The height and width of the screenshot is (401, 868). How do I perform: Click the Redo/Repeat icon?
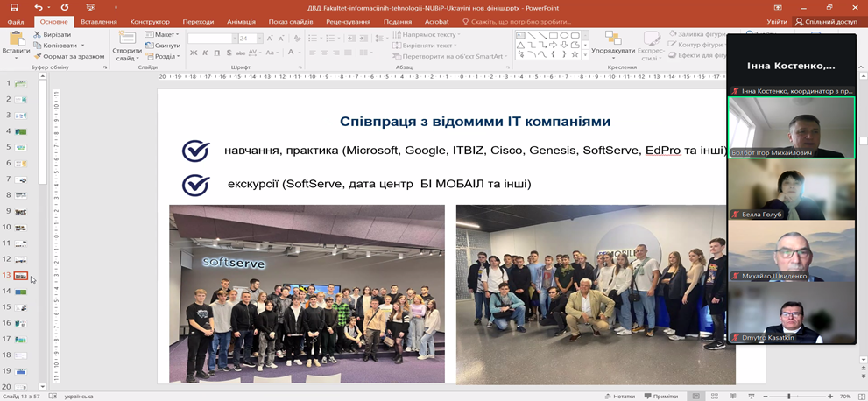tap(65, 8)
